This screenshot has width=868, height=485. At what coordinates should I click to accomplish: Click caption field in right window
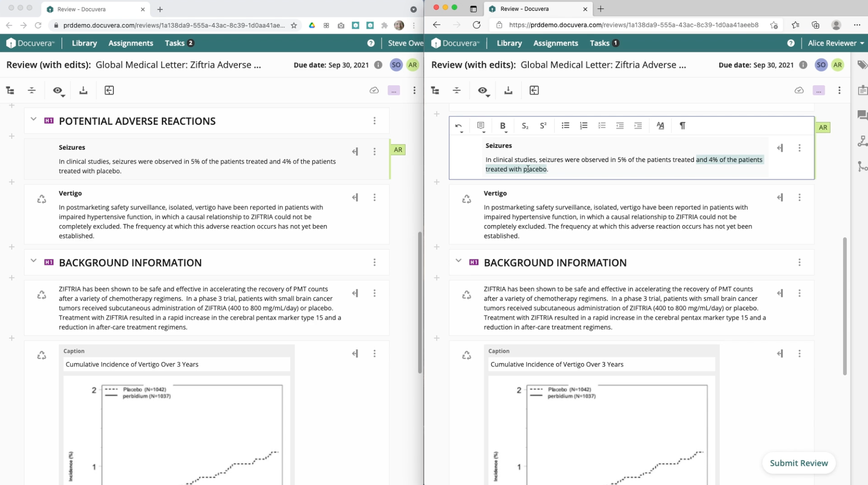click(601, 364)
